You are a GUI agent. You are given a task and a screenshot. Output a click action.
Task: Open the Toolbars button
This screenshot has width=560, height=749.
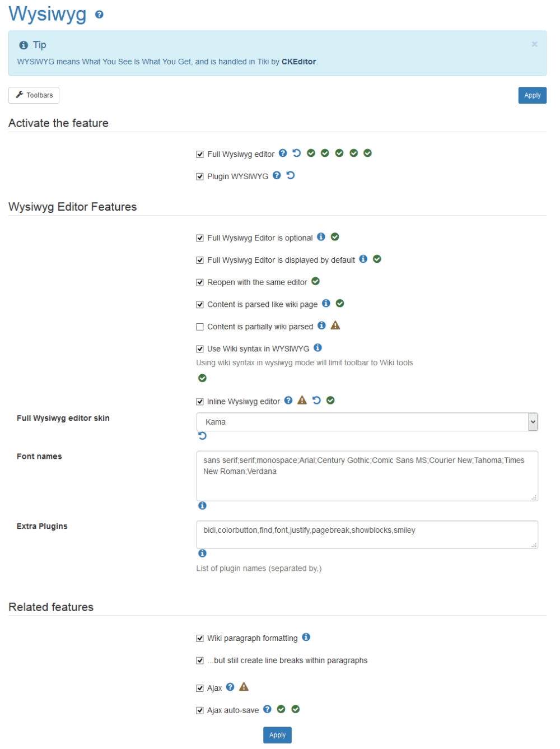coord(34,95)
